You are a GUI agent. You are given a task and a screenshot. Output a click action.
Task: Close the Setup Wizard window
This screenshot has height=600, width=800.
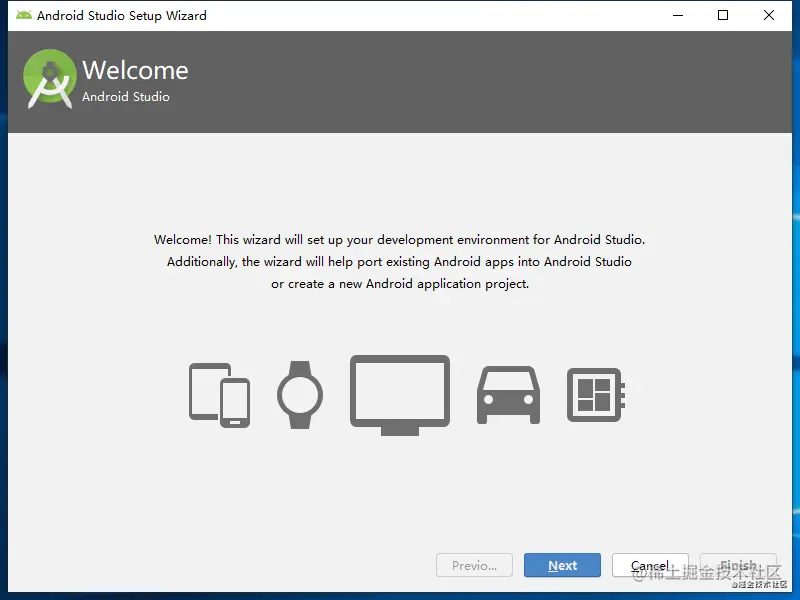pos(769,15)
